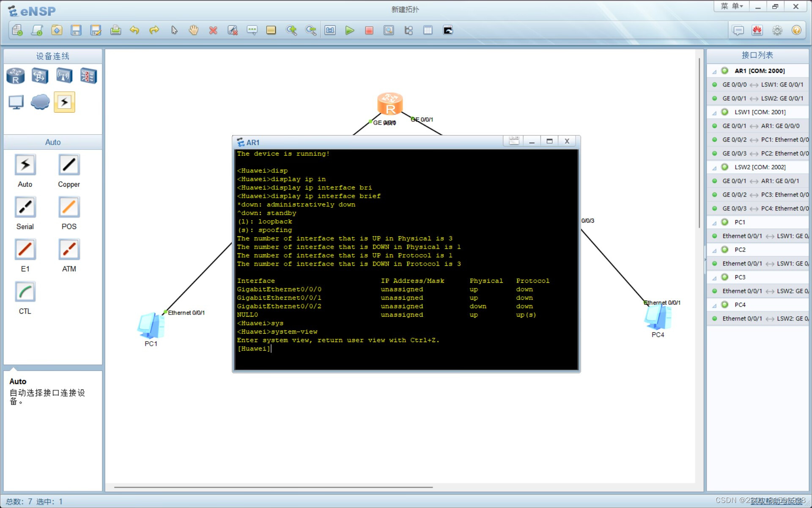Select GE 0/0/0 to LSW1 interface row
The height and width of the screenshot is (508, 812).
click(x=758, y=85)
